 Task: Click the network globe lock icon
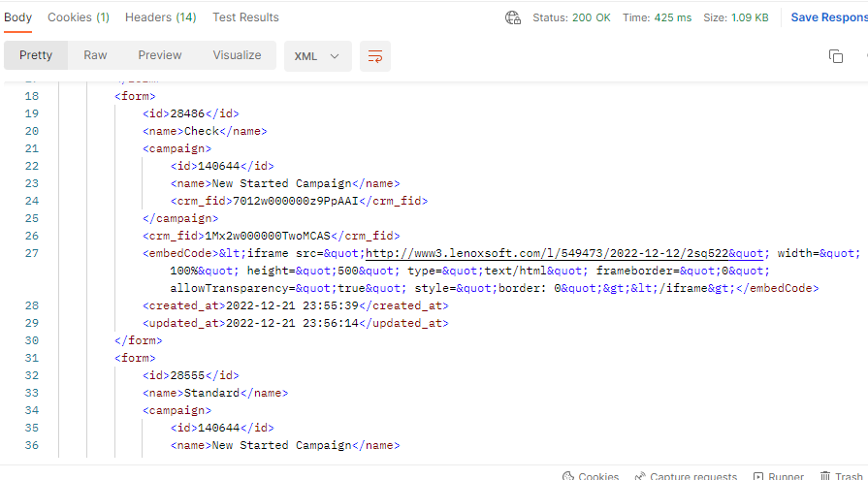513,17
